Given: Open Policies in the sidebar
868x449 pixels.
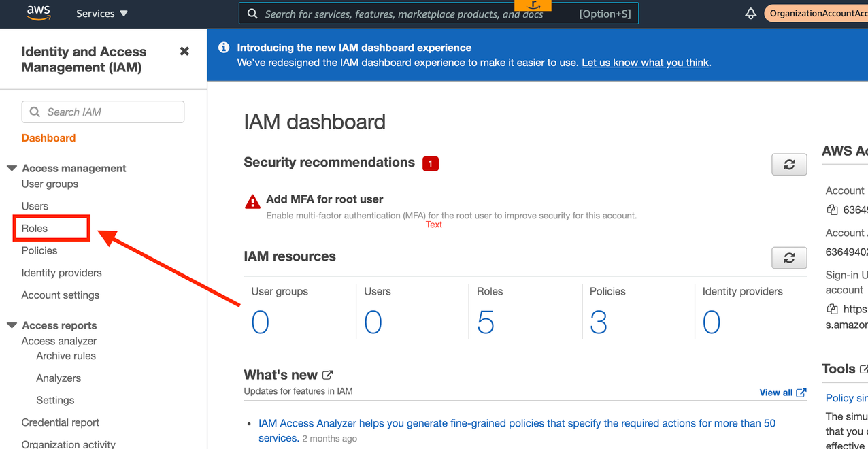Looking at the screenshot, I should tap(39, 251).
